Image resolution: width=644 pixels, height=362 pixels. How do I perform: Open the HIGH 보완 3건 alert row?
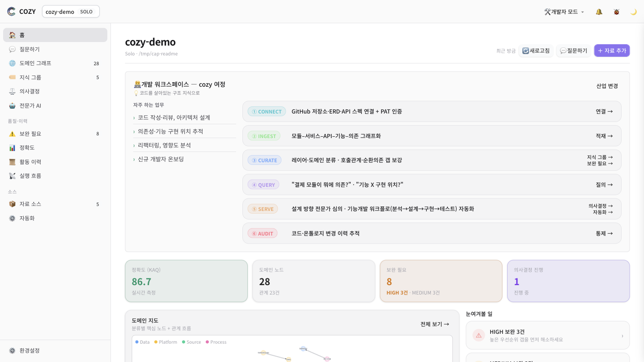pyautogui.click(x=548, y=335)
